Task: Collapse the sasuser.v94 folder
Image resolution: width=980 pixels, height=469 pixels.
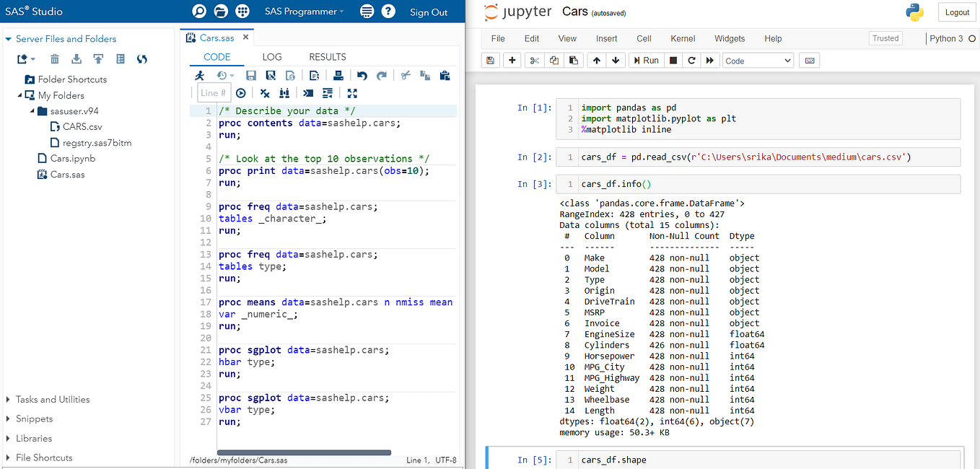Action: [30, 110]
